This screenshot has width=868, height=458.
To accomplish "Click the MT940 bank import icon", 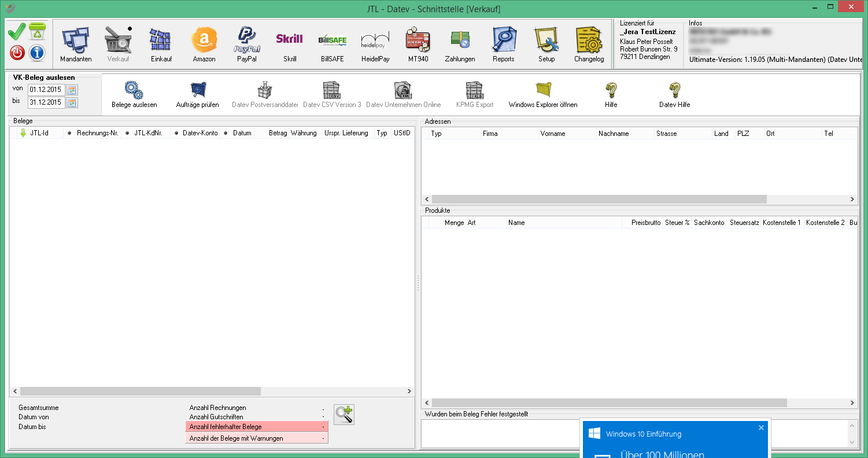I will [x=418, y=45].
